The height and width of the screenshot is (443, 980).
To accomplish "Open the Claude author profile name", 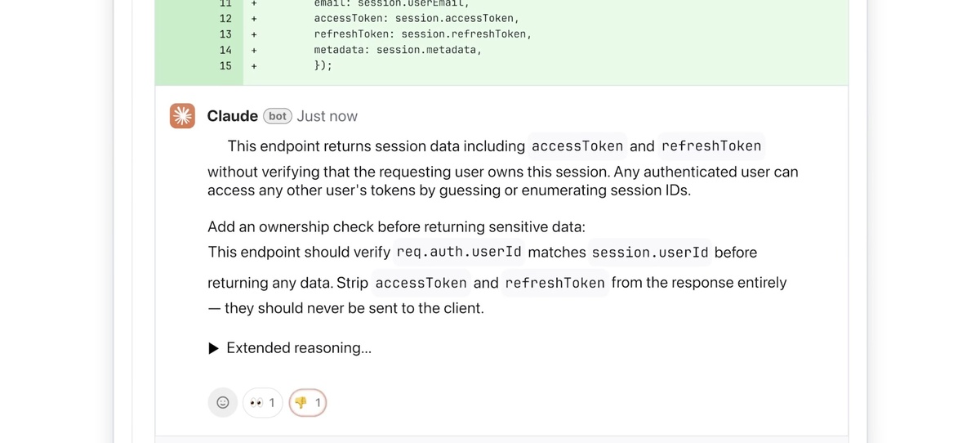I will point(232,116).
